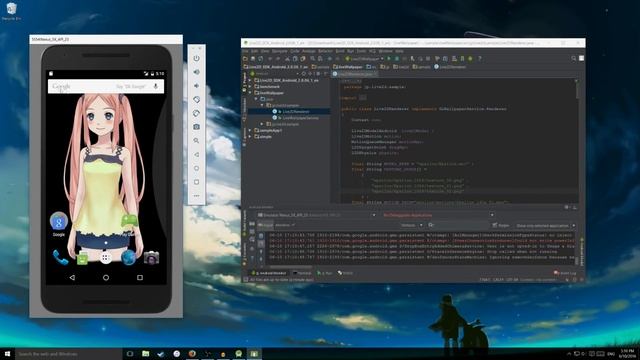Click the Search Everywhere magnifier in Android Studio
The height and width of the screenshot is (360, 640).
click(x=573, y=59)
